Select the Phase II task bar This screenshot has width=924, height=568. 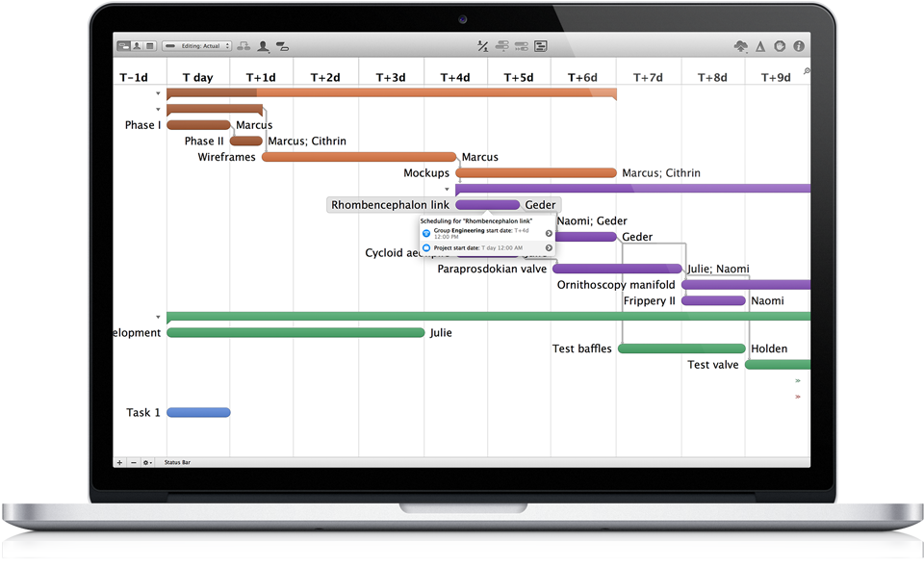[x=246, y=141]
